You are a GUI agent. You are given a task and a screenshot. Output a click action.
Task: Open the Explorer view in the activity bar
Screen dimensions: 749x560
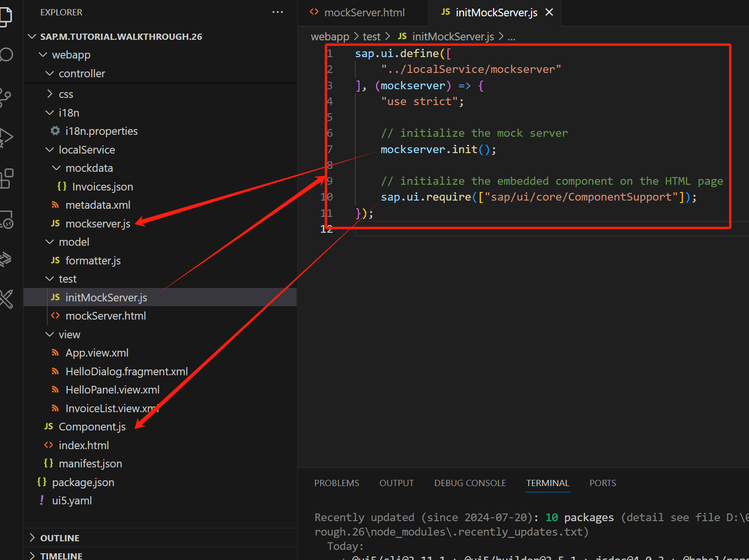pos(6,16)
